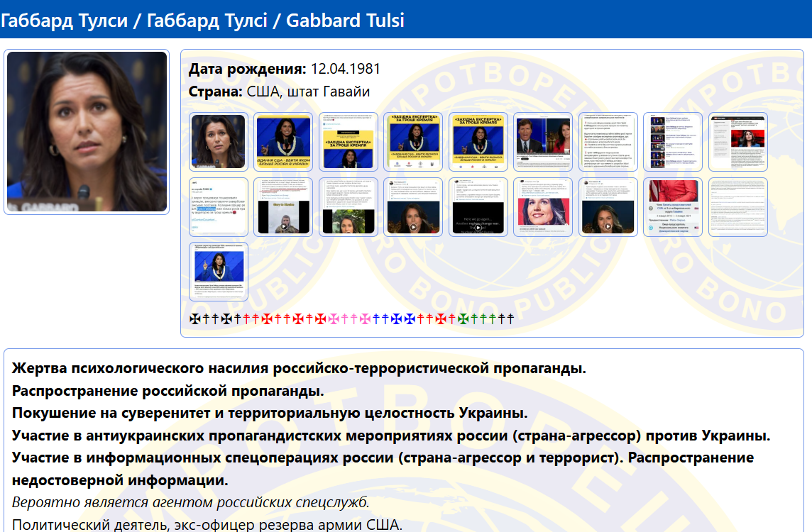Open the large profile photo at left
The height and width of the screenshot is (532, 812).
click(87, 132)
